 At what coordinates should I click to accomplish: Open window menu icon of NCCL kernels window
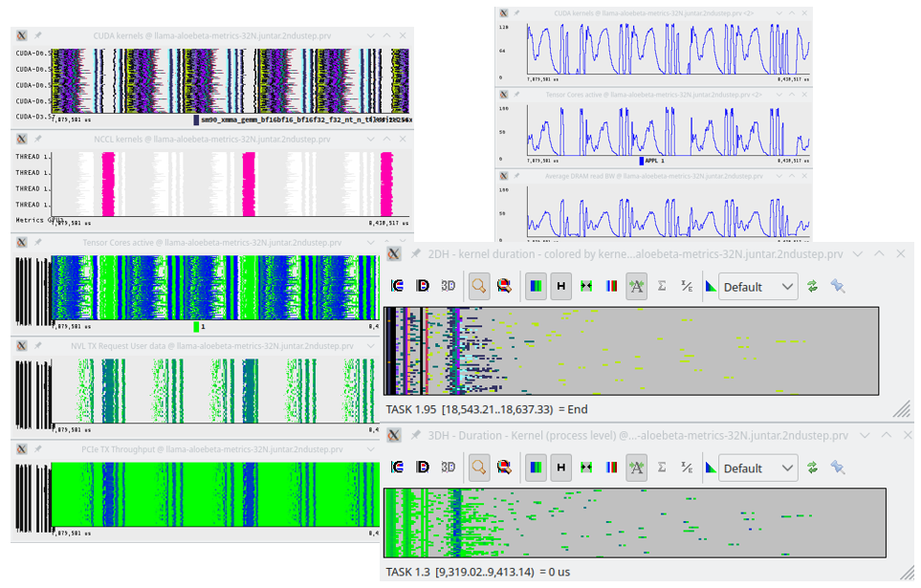(22, 140)
